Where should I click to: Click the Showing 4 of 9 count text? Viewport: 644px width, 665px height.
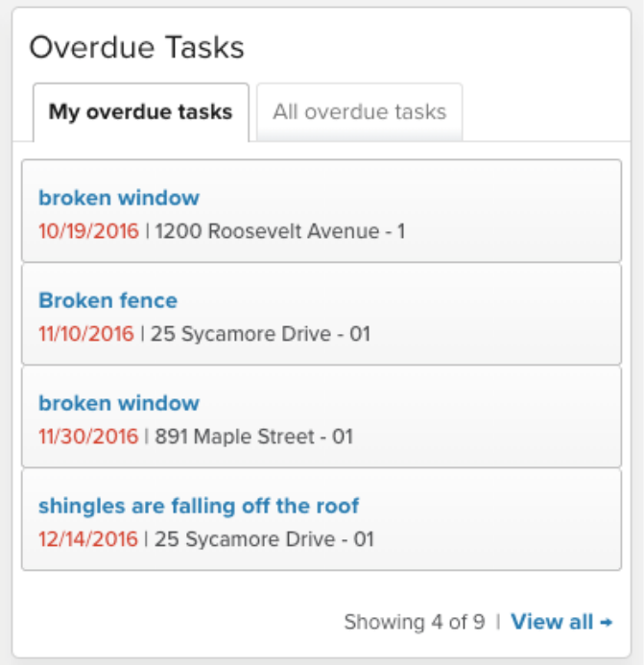tap(414, 622)
